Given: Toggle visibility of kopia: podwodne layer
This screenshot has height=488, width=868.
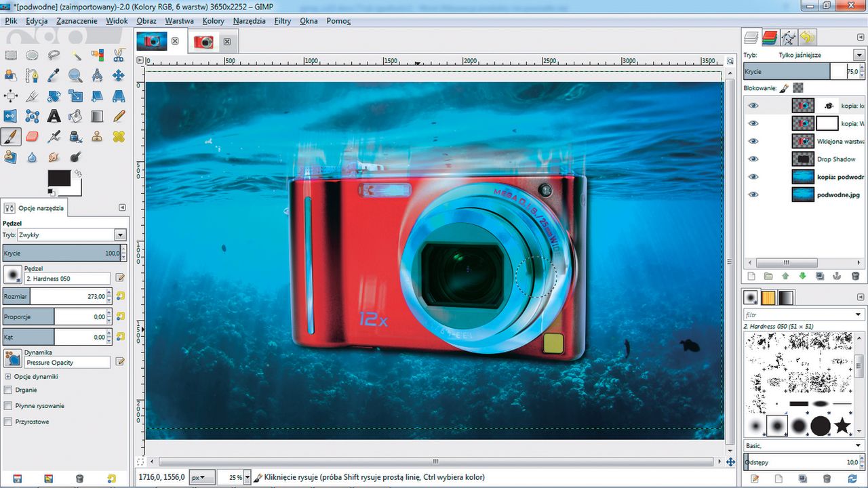Looking at the screenshot, I should (x=753, y=177).
